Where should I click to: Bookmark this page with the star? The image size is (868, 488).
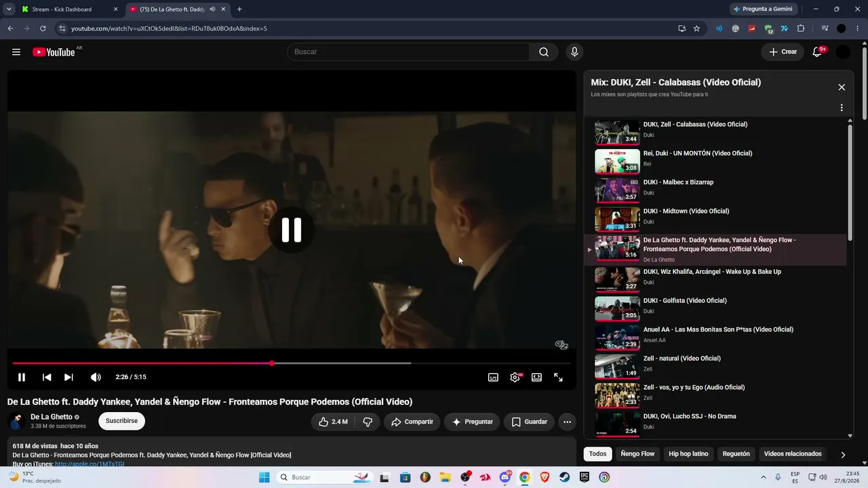click(x=696, y=28)
